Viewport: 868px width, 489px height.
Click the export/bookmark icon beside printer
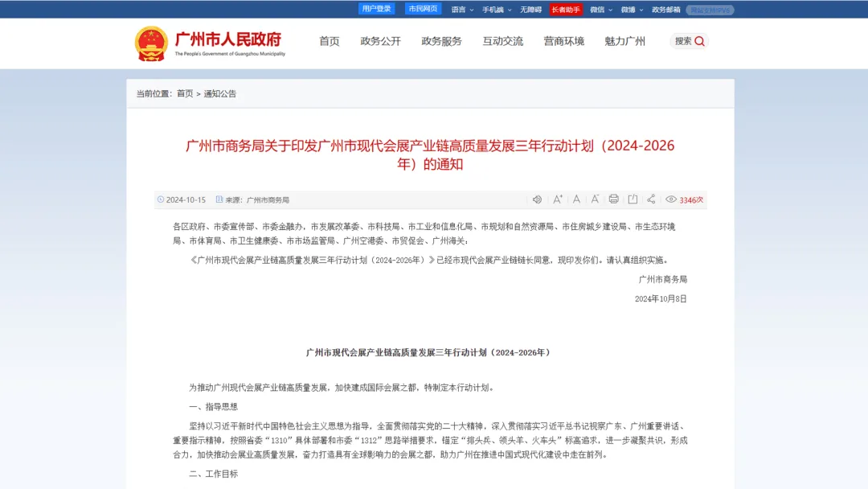tap(633, 199)
